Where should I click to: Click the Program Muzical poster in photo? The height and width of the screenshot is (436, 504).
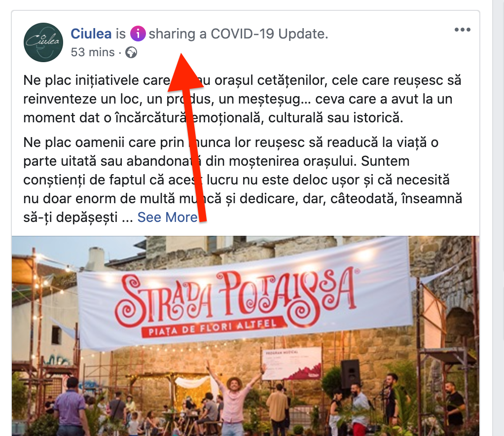click(292, 363)
